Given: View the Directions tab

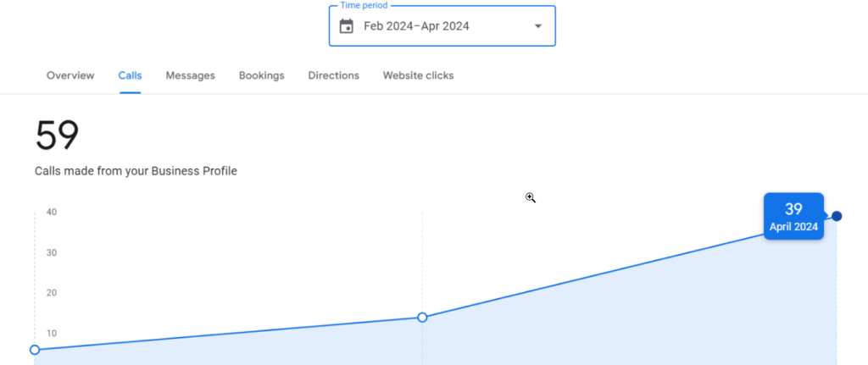Looking at the screenshot, I should pyautogui.click(x=333, y=75).
